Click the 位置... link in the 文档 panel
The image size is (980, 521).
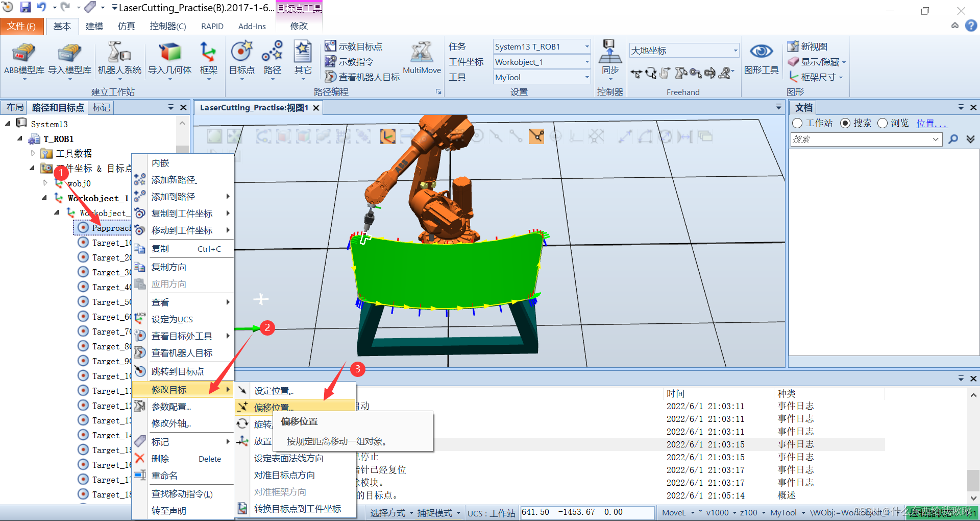click(x=931, y=124)
